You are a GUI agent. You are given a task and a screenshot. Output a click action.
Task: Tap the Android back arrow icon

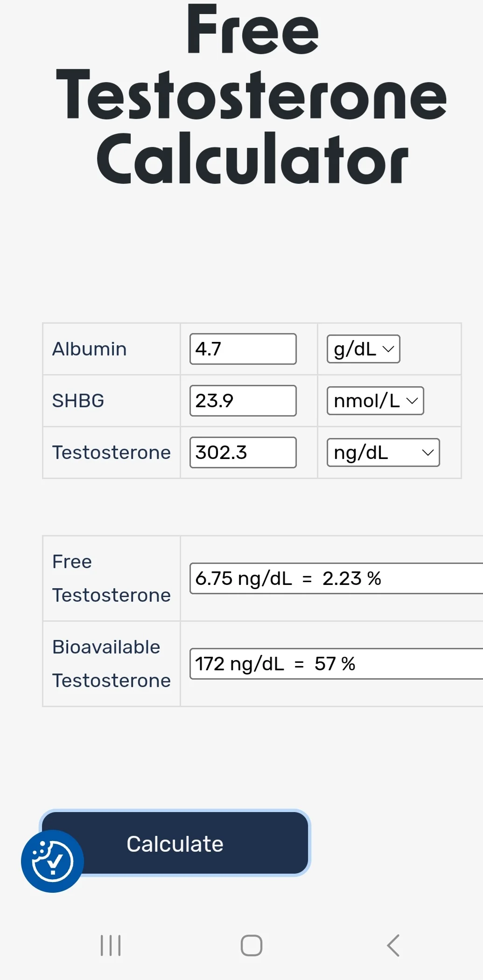point(393,945)
